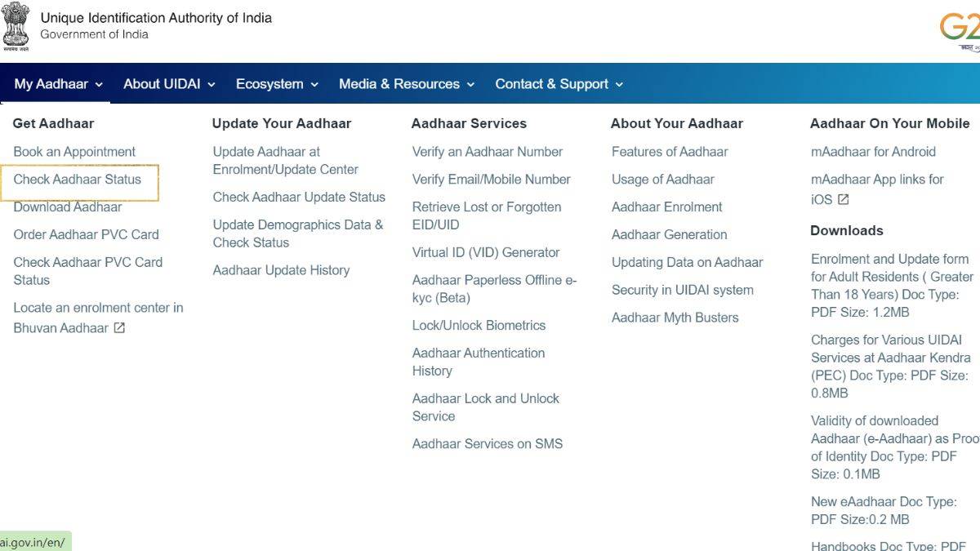Expand the About UIDAI menu
The image size is (980, 551).
pos(169,84)
